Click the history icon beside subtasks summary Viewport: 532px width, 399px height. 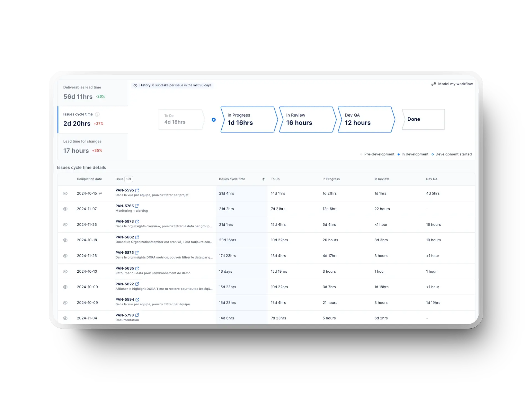click(x=135, y=85)
